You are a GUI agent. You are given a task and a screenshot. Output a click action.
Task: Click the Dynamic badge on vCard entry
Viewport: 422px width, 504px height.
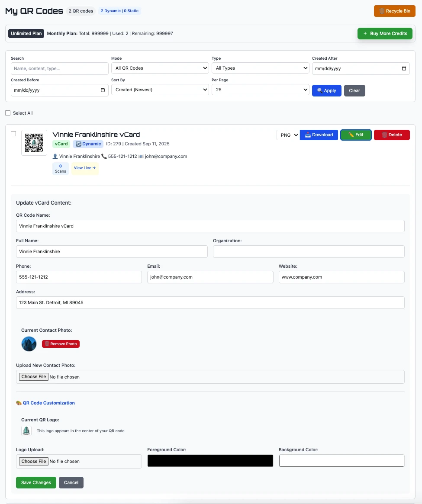88,144
